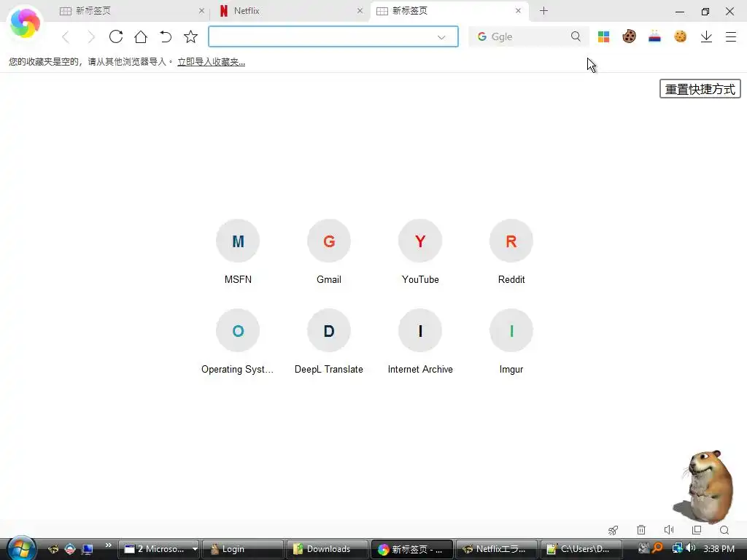Click the trash bin icon in status bar
Viewport: 747px width, 560px height.
641,530
